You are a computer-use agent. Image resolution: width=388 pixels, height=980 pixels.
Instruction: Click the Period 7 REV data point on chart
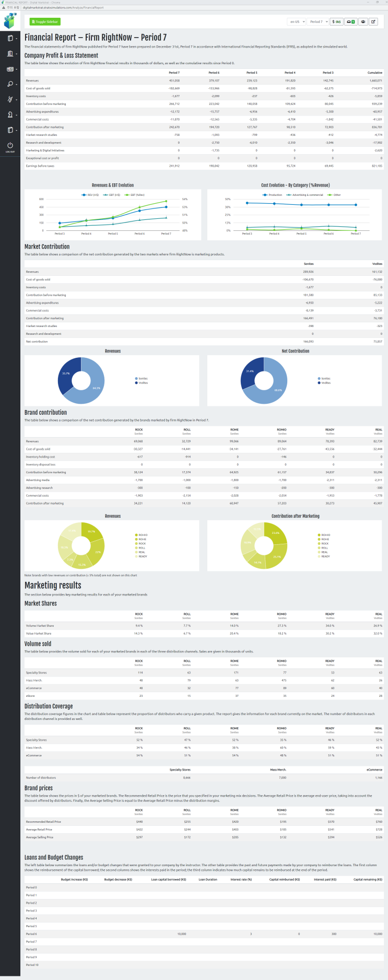[x=166, y=207]
